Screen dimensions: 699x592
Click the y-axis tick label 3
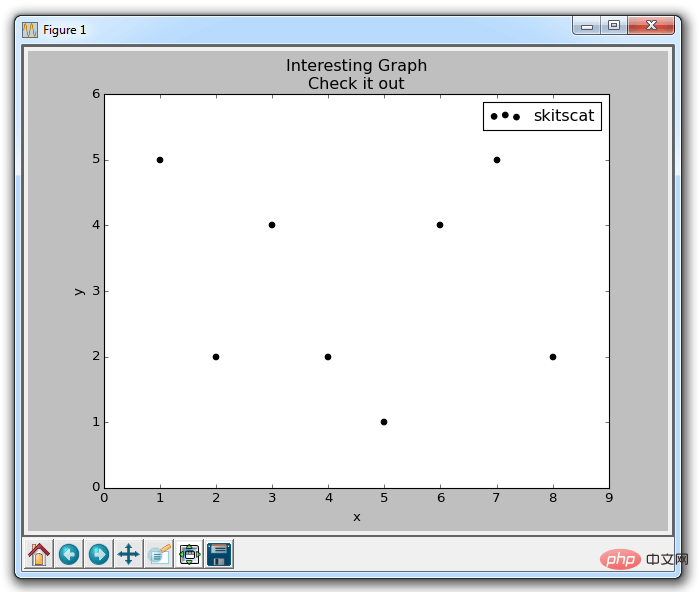coord(96,291)
